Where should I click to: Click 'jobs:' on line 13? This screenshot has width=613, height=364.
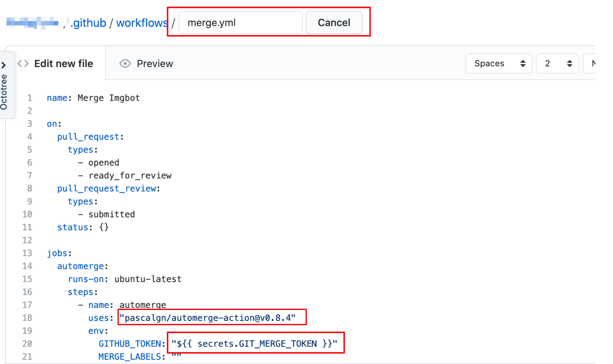point(59,253)
